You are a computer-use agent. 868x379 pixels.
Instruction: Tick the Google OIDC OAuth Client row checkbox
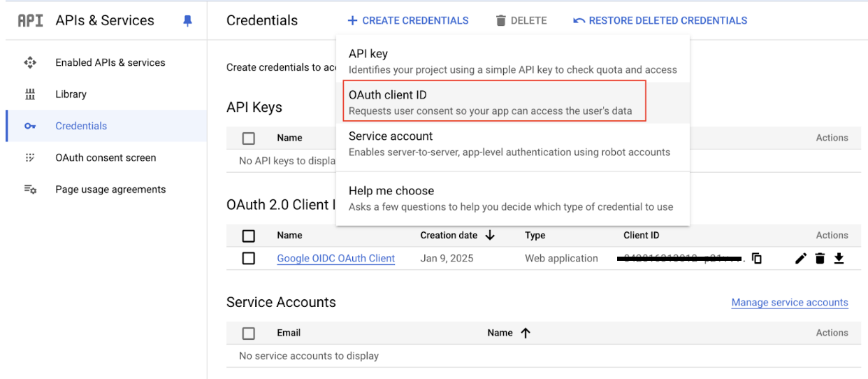point(248,259)
